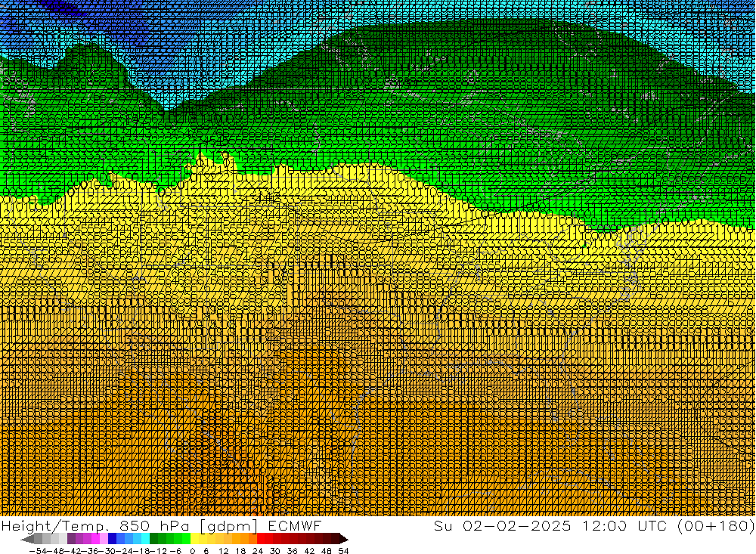
Task: Select the 850 hPa level label
Action: [153, 525]
